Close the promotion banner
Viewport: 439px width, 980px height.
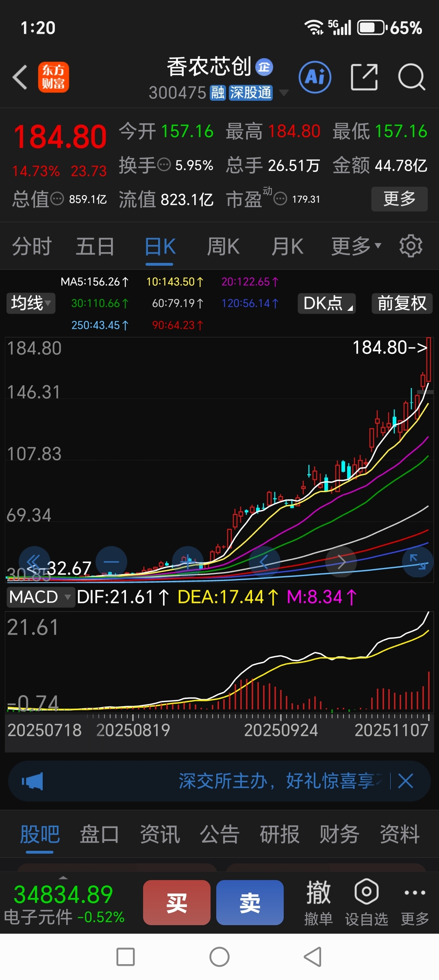pos(406,781)
